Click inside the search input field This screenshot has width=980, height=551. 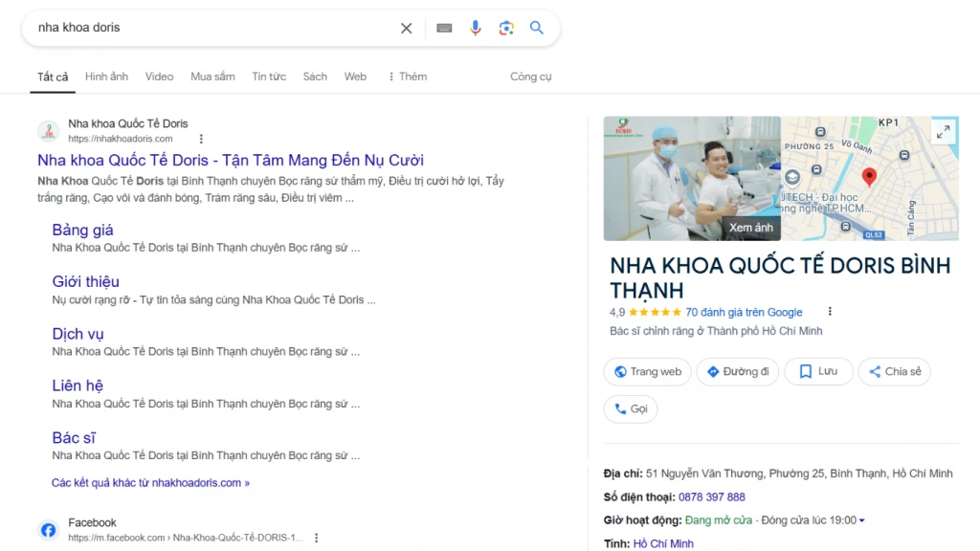(191, 28)
